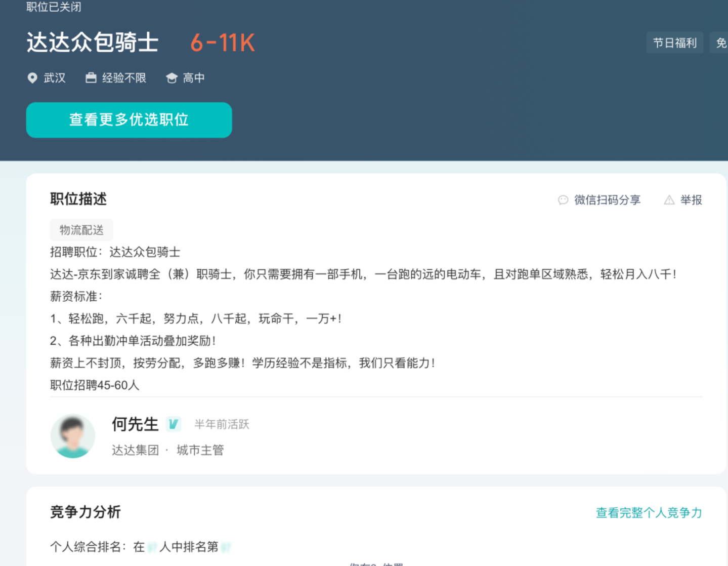Click the partially visible 免 benefit tag
Viewport: 728px width, 566px height.
point(720,43)
